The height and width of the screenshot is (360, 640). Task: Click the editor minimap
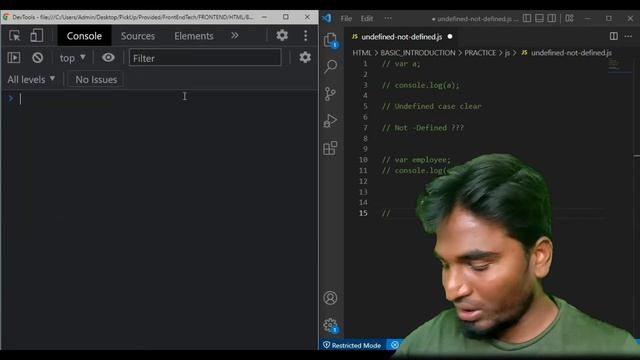pyautogui.click(x=620, y=66)
